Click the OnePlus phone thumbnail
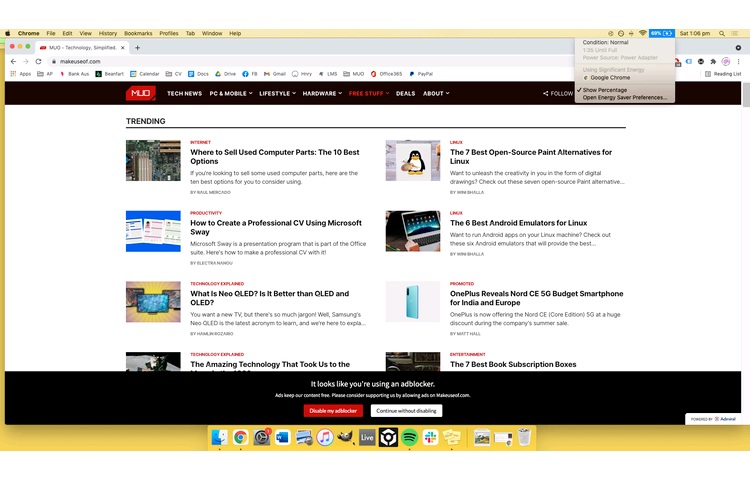 coord(413,302)
